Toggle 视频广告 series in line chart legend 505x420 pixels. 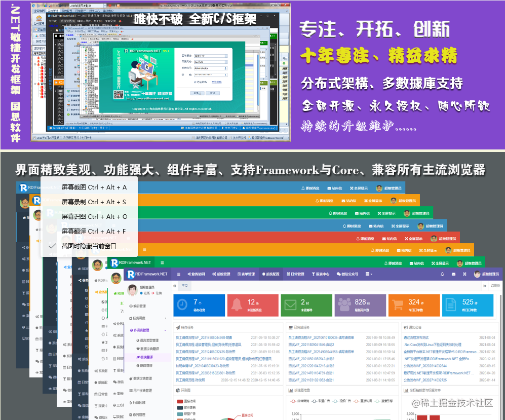click(342, 401)
